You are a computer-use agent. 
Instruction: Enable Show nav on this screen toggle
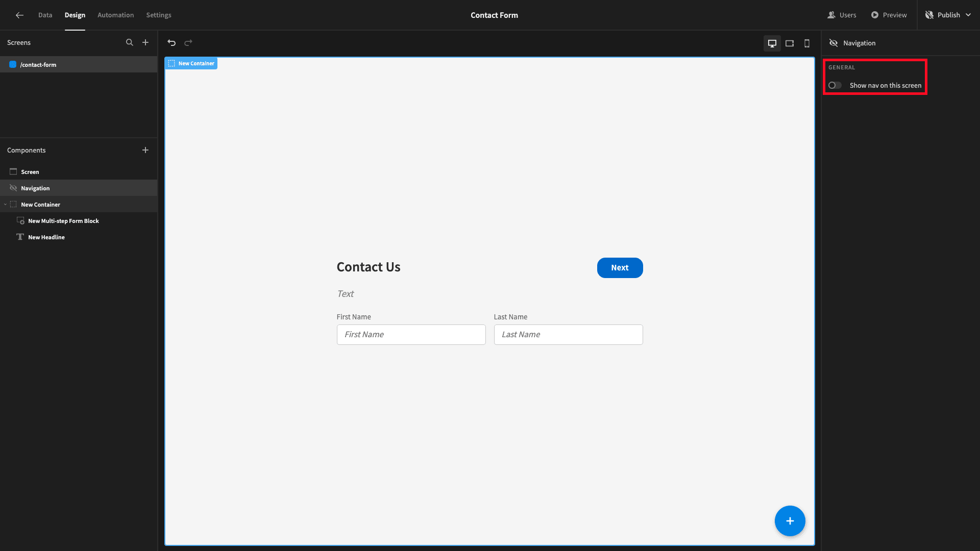coord(835,86)
